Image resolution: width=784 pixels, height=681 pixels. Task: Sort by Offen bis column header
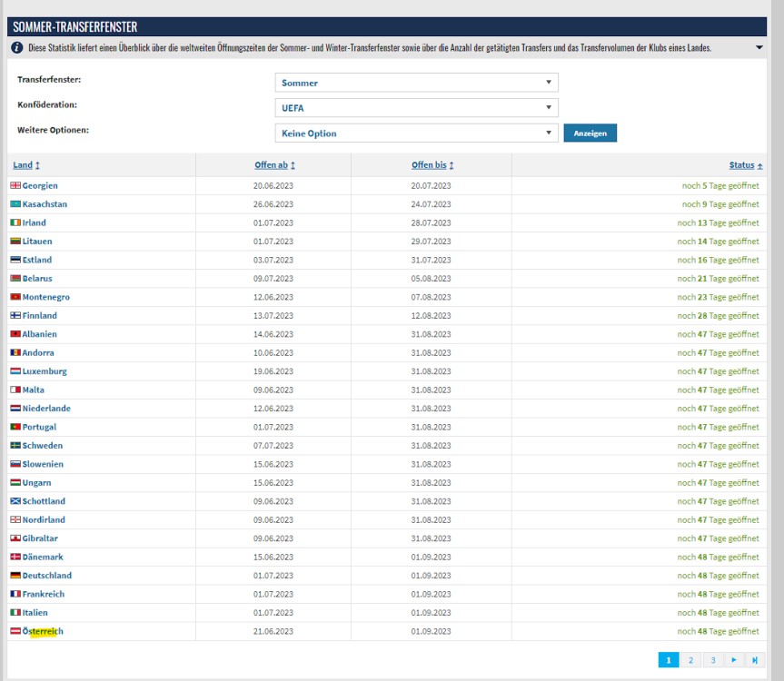click(432, 165)
